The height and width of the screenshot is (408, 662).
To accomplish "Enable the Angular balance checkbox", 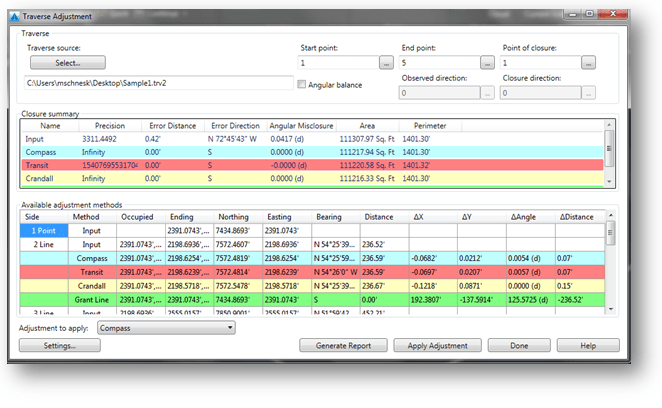I will (x=303, y=84).
